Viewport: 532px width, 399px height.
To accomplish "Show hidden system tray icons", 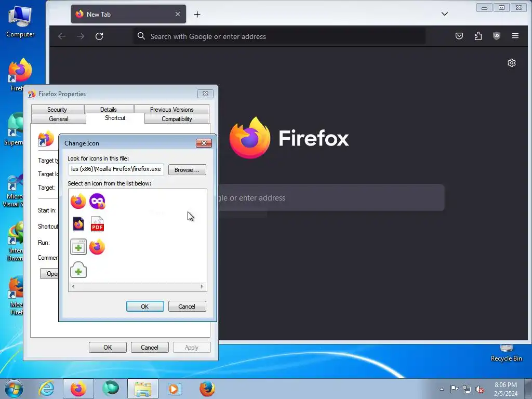I will tap(442, 389).
